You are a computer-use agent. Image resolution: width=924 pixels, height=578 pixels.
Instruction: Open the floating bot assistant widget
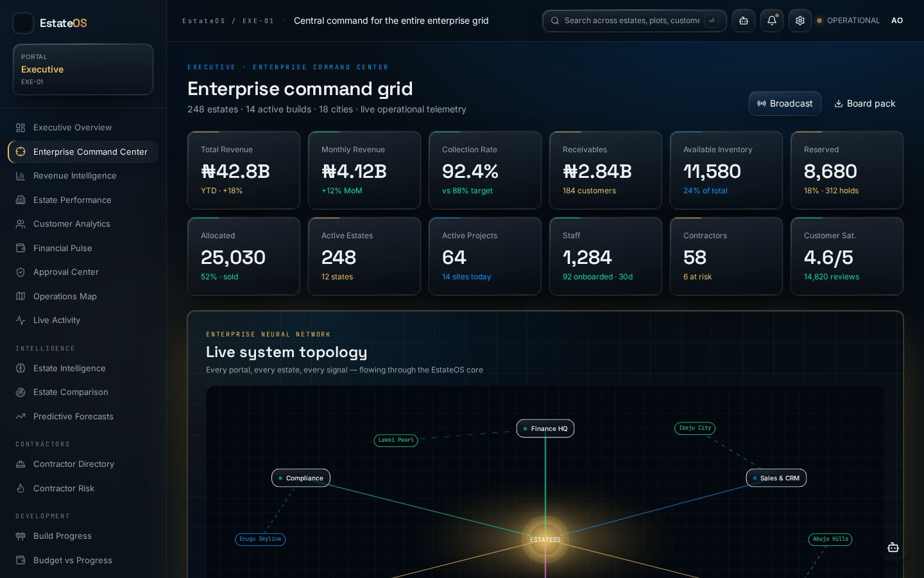point(893,548)
